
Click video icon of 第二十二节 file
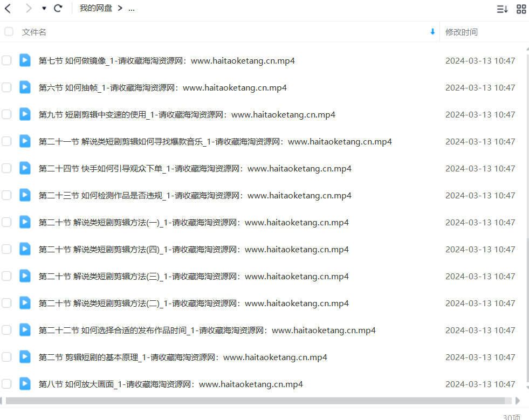pos(25,331)
